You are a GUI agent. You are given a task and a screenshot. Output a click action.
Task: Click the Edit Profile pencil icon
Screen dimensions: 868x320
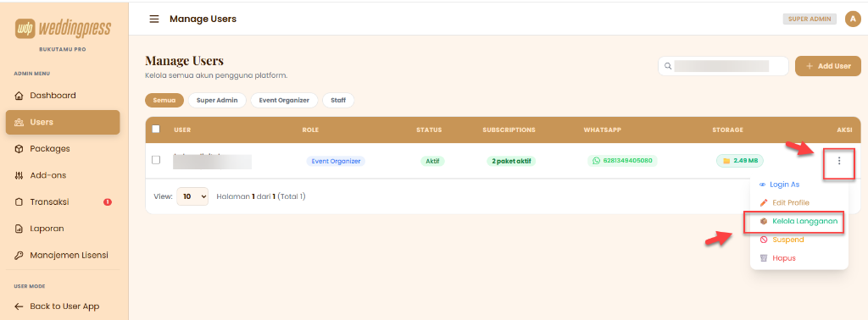point(764,203)
